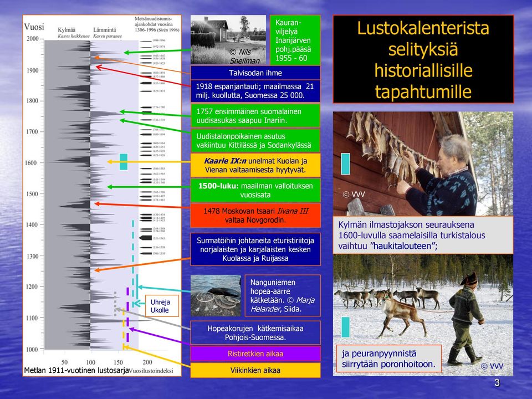Select the 'Vuosi' axis heading

coord(34,27)
